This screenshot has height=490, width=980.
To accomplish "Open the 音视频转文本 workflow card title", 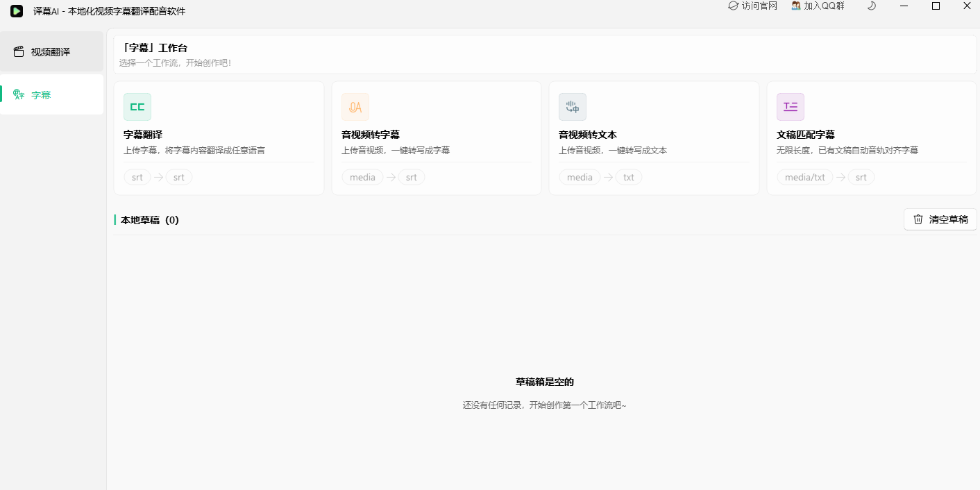I will click(x=588, y=135).
